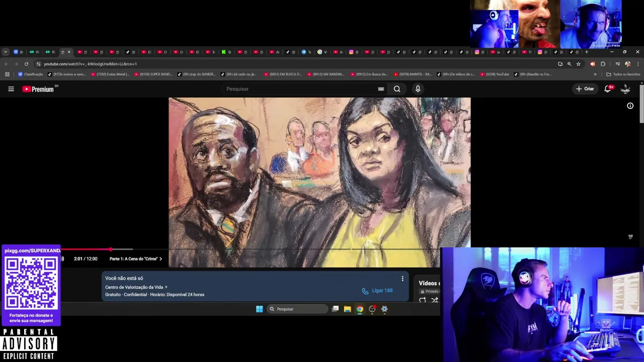Open the Chrome profile avatar
Image resolution: width=644 pixels, height=362 pixels.
click(x=627, y=64)
